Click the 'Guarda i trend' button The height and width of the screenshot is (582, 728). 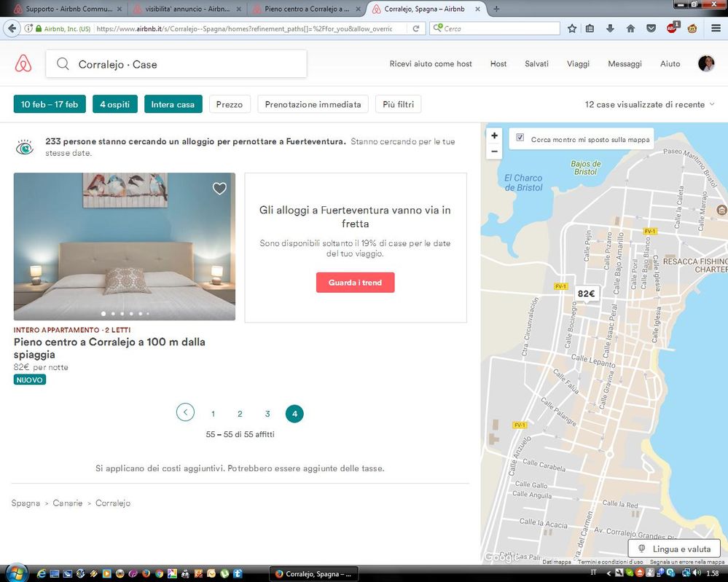[x=355, y=283]
